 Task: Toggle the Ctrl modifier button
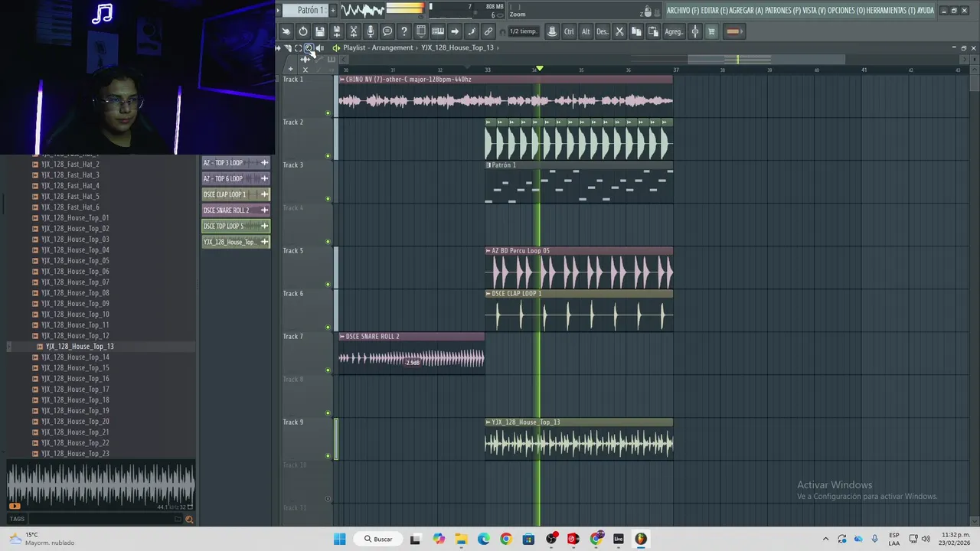point(569,31)
